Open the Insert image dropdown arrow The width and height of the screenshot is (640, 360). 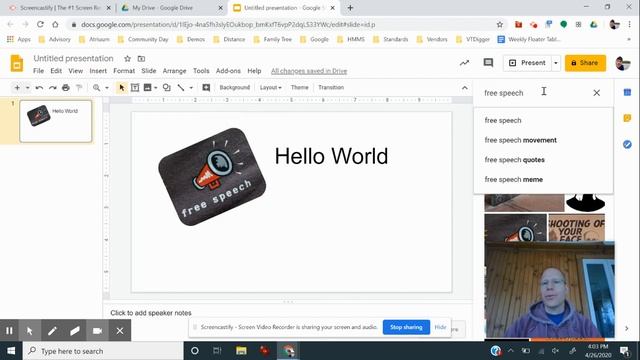156,87
